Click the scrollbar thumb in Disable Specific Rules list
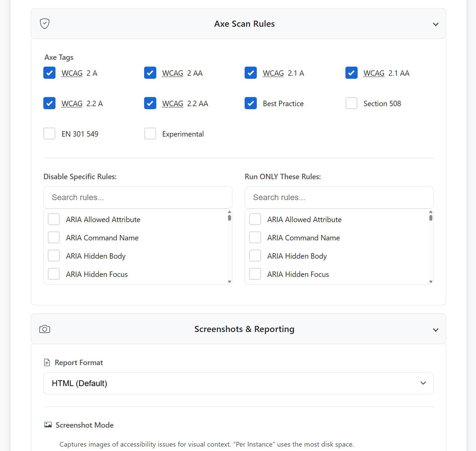Image resolution: width=476 pixels, height=451 pixels. tap(229, 218)
